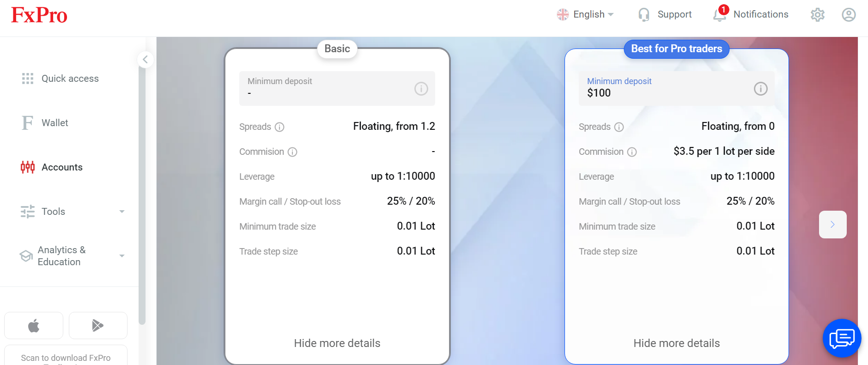868x365 pixels.
Task: Expand Analytics & Education submenu arrow
Action: pos(122,256)
